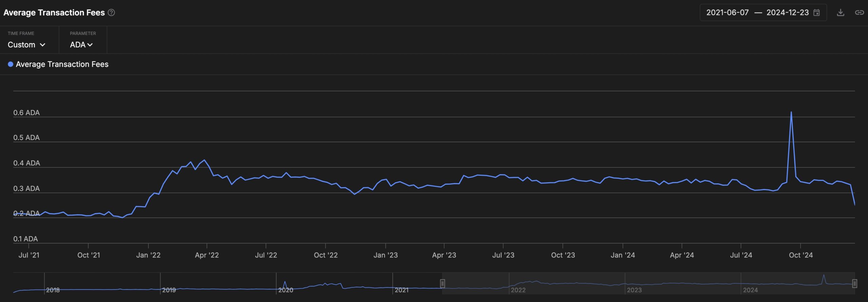
Task: Grab the left range slider handle
Action: [442, 283]
